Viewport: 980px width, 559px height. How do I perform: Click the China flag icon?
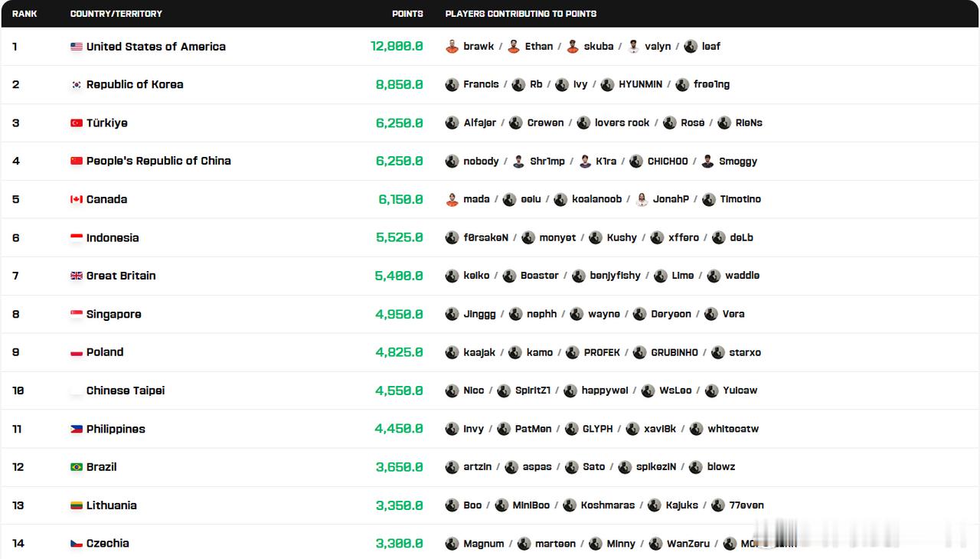77,161
